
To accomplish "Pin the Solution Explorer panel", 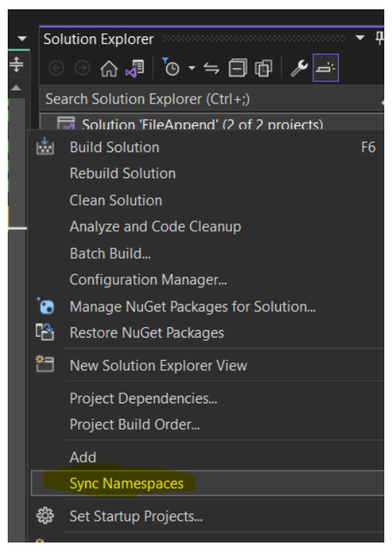I will pyautogui.click(x=380, y=38).
